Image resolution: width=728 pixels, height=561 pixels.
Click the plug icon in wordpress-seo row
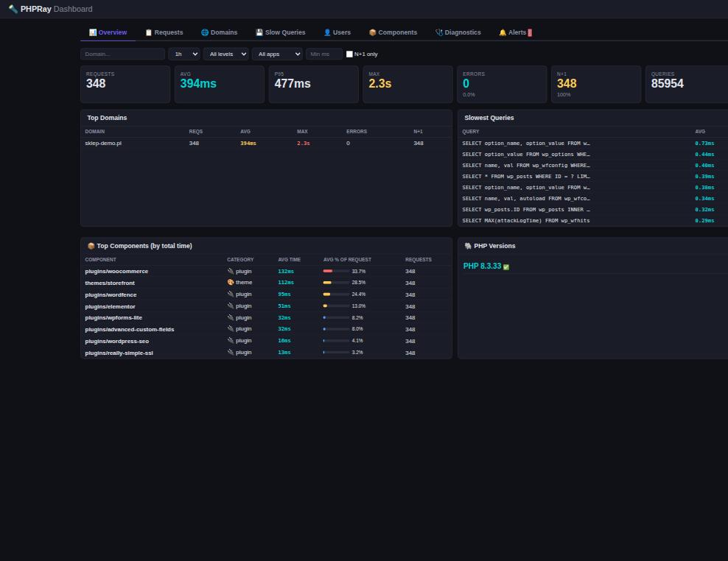click(x=231, y=341)
